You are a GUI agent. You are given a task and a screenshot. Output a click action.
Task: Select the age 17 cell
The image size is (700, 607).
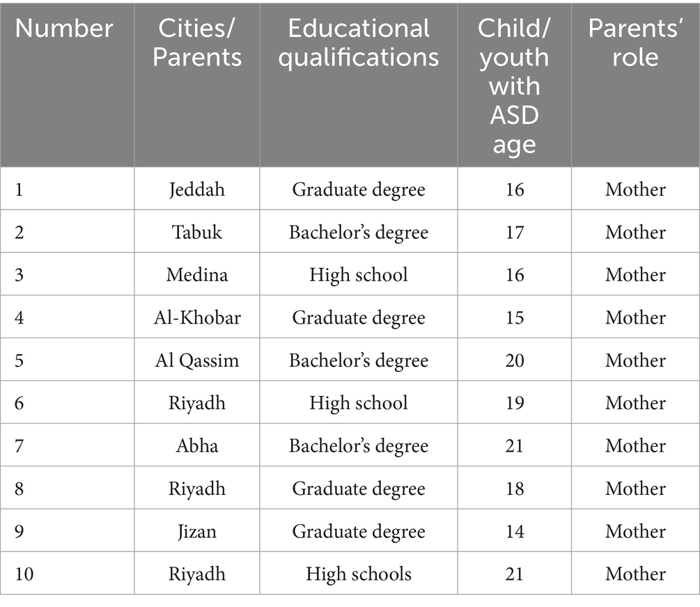[514, 232]
